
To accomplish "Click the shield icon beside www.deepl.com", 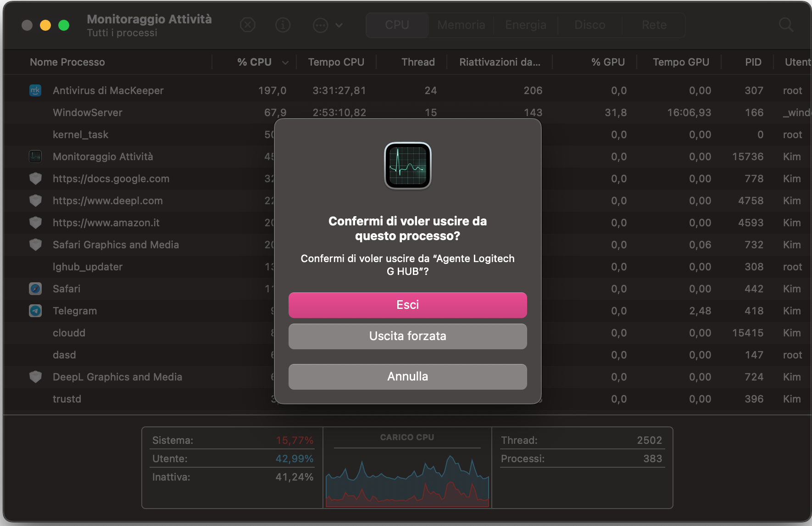I will click(35, 201).
